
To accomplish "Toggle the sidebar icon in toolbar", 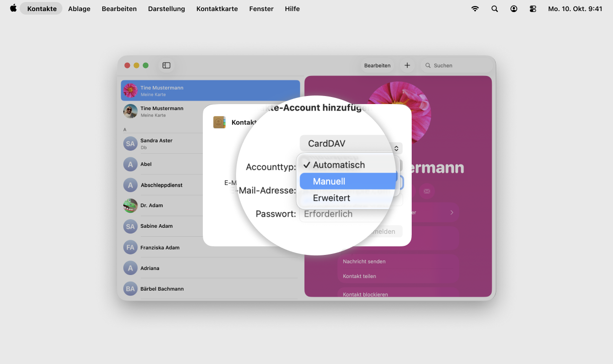I will click(x=166, y=65).
